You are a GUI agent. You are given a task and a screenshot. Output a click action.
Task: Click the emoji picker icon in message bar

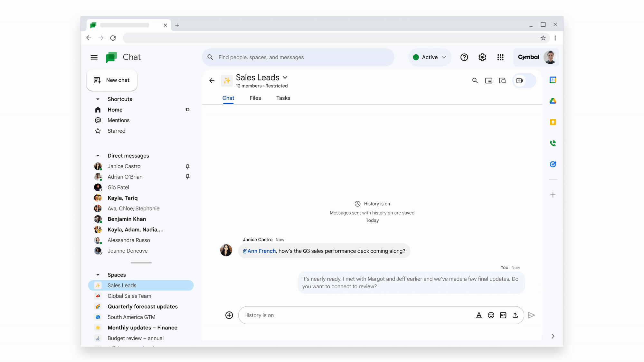(491, 315)
